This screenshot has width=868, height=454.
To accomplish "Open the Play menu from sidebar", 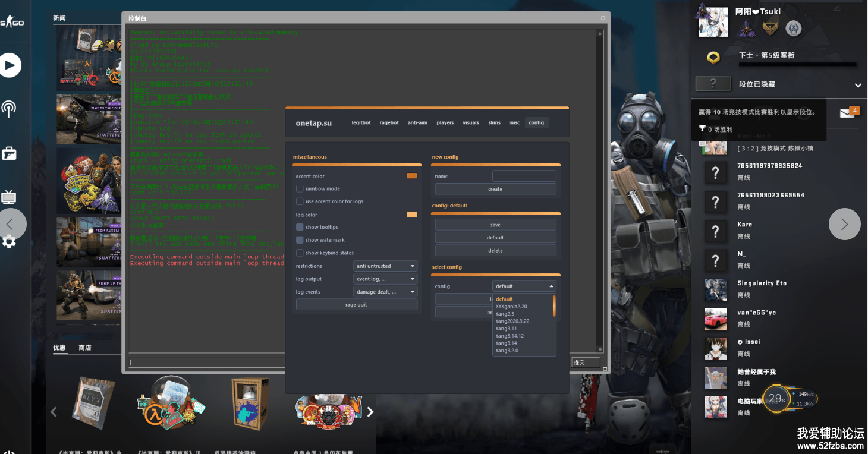I will pyautogui.click(x=9, y=65).
